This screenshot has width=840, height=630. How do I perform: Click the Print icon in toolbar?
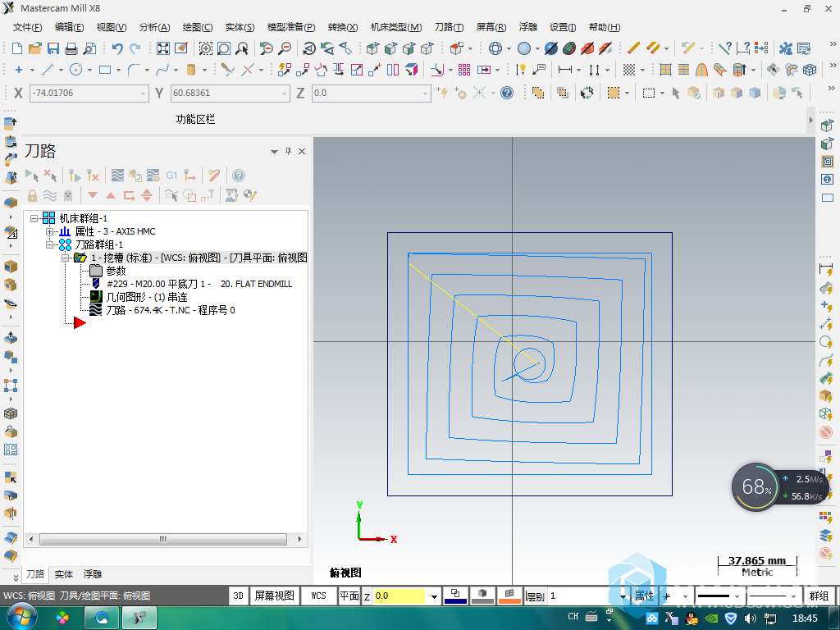pos(71,48)
